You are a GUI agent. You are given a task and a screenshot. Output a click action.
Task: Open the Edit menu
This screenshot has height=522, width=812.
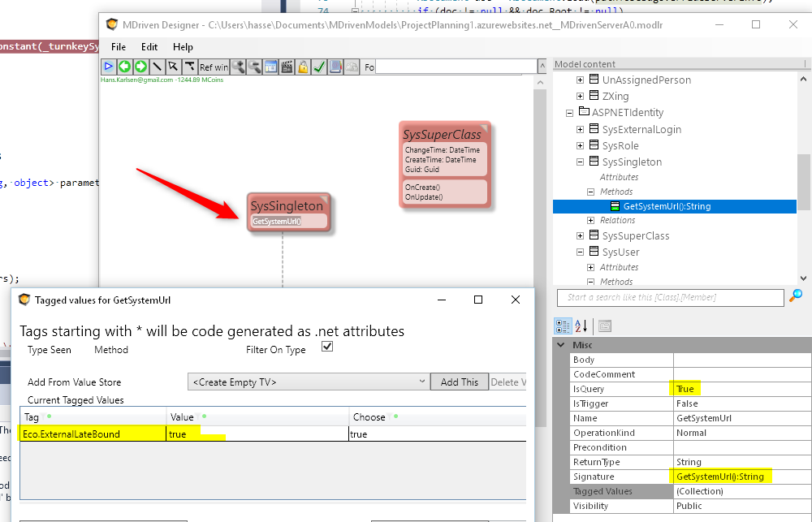click(x=149, y=46)
